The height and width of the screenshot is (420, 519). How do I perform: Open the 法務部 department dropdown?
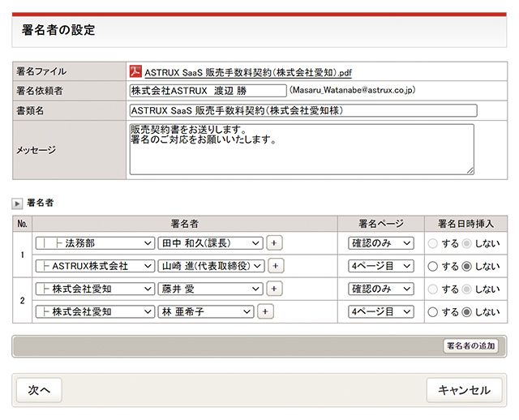pos(95,243)
